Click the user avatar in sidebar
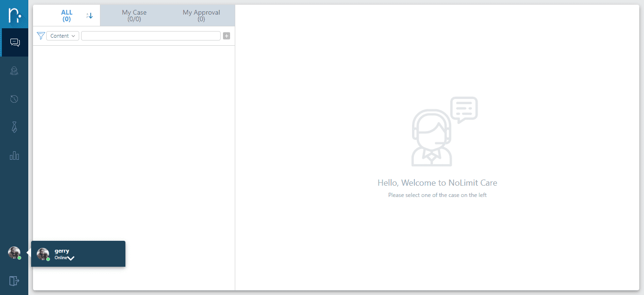The width and height of the screenshot is (644, 295). (14, 253)
